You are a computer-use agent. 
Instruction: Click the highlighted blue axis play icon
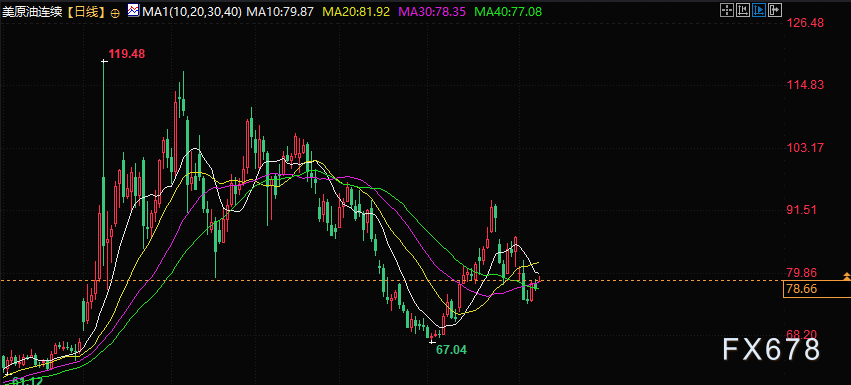pyautogui.click(x=759, y=10)
